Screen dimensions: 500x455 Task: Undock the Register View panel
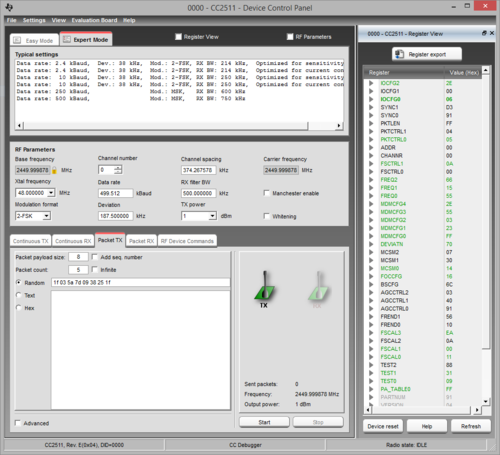click(484, 33)
